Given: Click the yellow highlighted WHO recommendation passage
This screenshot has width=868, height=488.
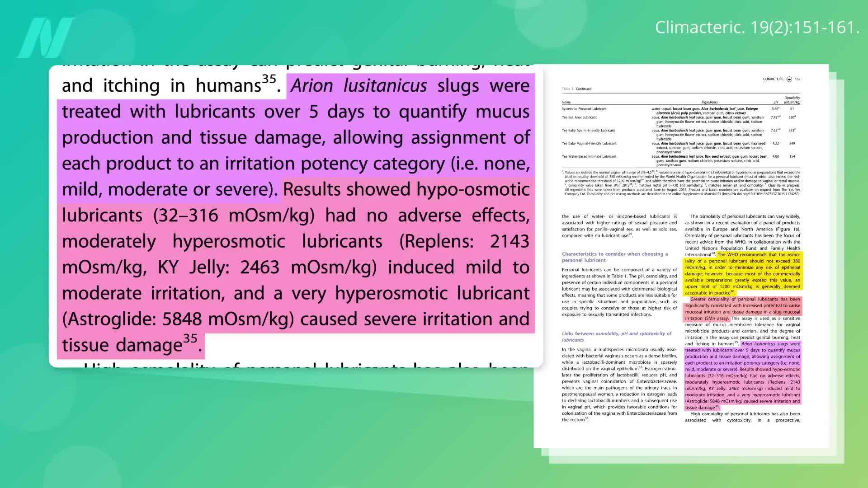Looking at the screenshot, I should 742,273.
